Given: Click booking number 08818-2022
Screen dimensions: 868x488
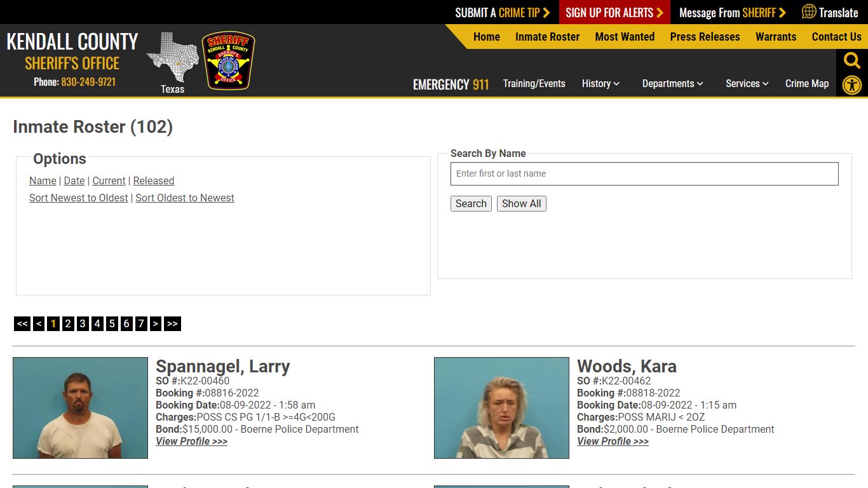Looking at the screenshot, I should coord(653,393).
